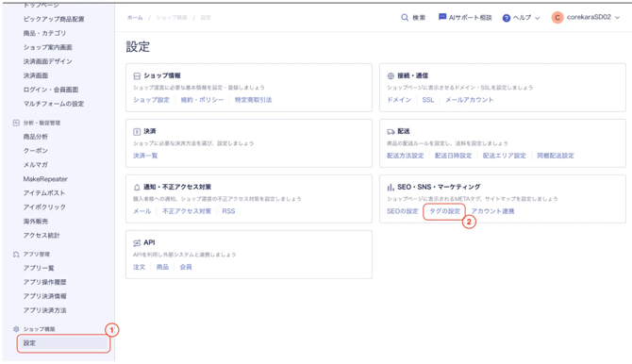Open ピックアップ商品配置 in sidebar
Viewport: 632px width, 364px height.
point(54,19)
